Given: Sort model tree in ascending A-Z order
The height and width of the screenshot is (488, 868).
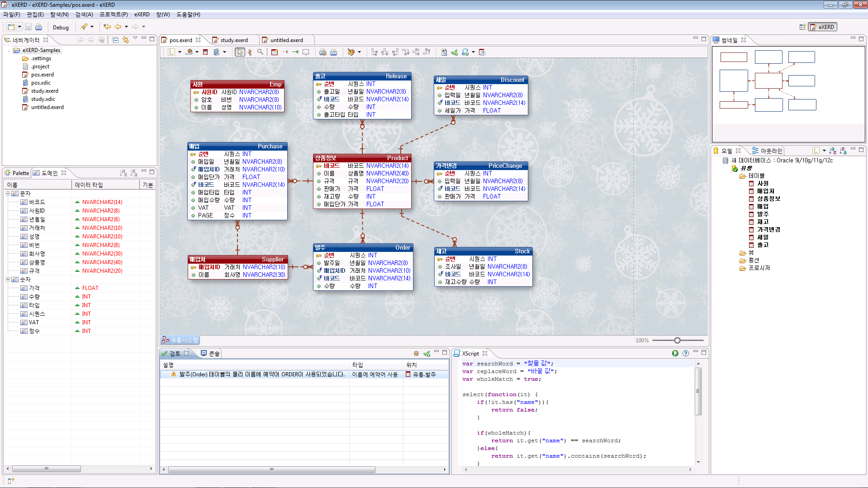Looking at the screenshot, I should click(x=833, y=151).
